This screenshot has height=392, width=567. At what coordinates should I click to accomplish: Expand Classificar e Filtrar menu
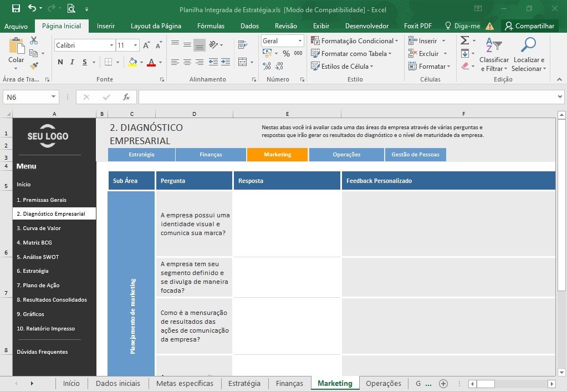(494, 54)
